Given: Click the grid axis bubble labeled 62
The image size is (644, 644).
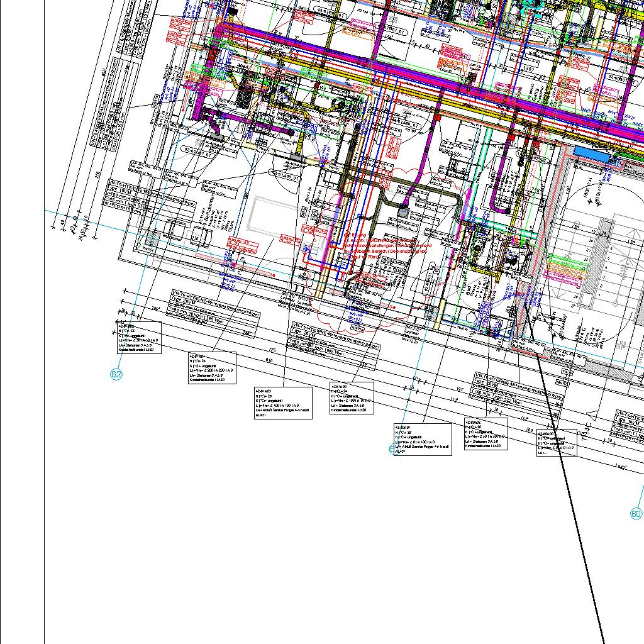Looking at the screenshot, I should coord(116,374).
